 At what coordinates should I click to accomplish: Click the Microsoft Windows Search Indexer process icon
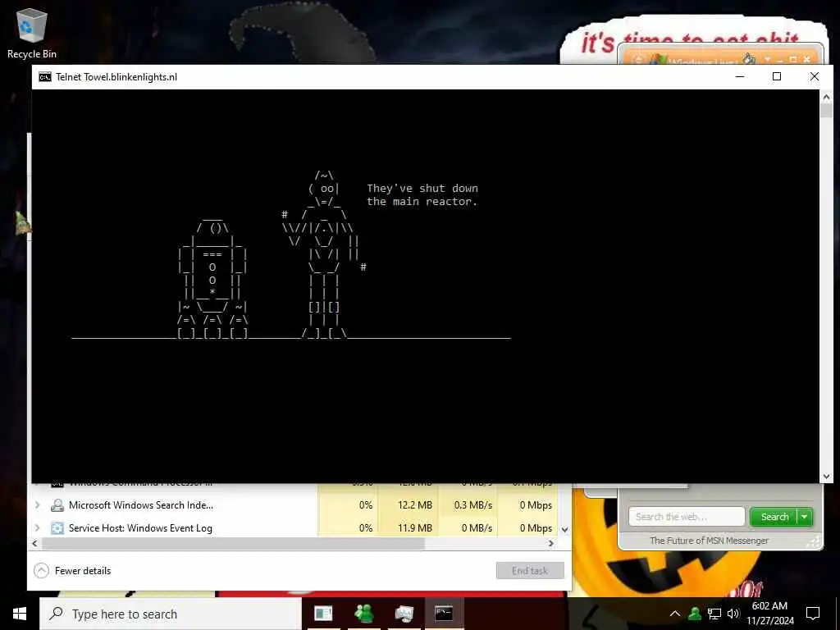tap(57, 505)
